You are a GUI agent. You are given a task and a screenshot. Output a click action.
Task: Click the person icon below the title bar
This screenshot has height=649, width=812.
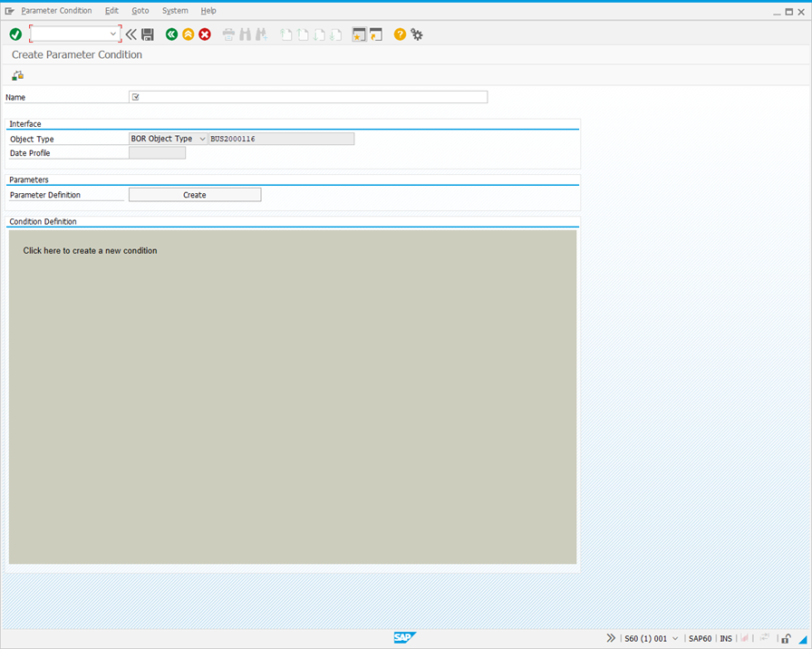click(x=16, y=75)
